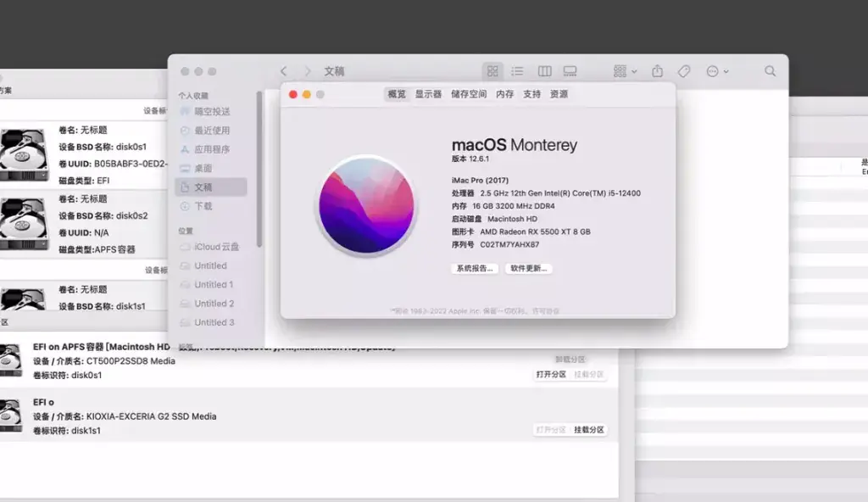Switch Finder to list view

click(518, 71)
